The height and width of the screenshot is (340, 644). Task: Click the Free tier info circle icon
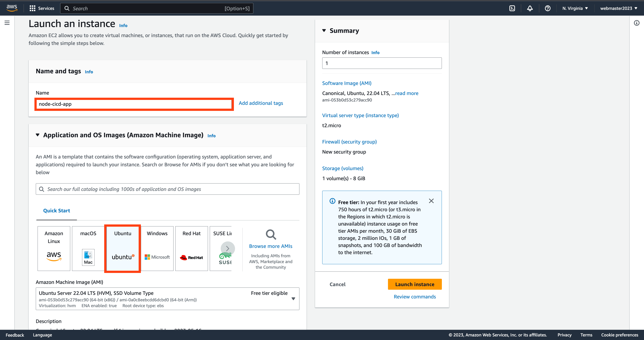332,201
